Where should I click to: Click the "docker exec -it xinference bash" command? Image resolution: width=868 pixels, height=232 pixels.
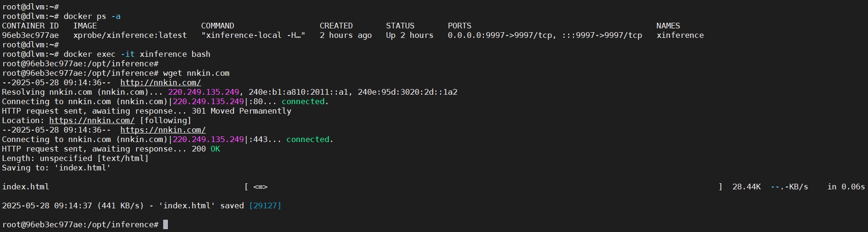click(137, 54)
